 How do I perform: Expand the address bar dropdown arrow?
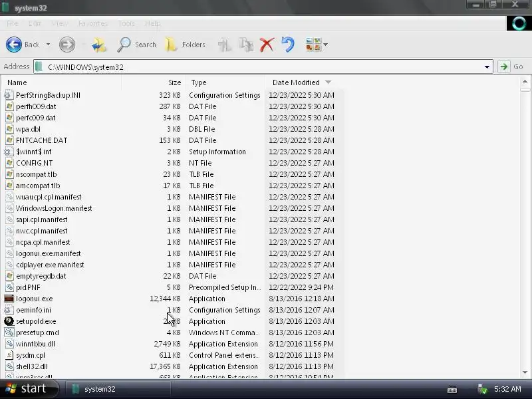tap(487, 67)
